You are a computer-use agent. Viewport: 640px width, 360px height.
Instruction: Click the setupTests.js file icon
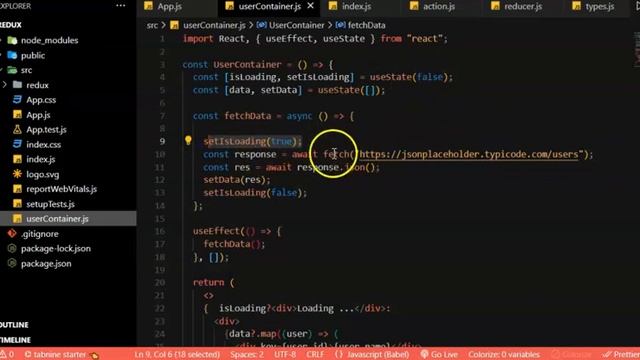pos(17,204)
